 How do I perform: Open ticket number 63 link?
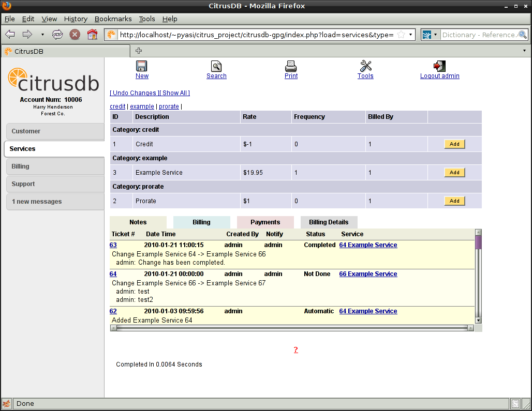tap(113, 245)
